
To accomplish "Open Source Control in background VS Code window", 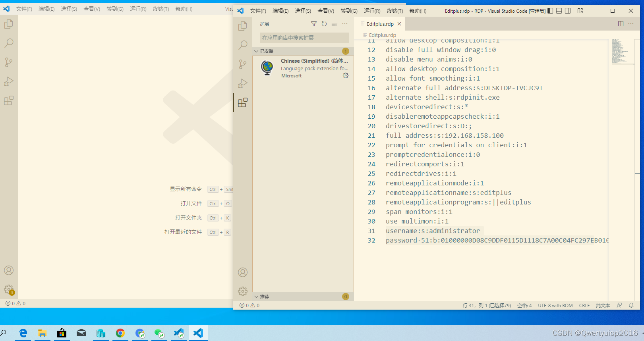I will (x=9, y=62).
